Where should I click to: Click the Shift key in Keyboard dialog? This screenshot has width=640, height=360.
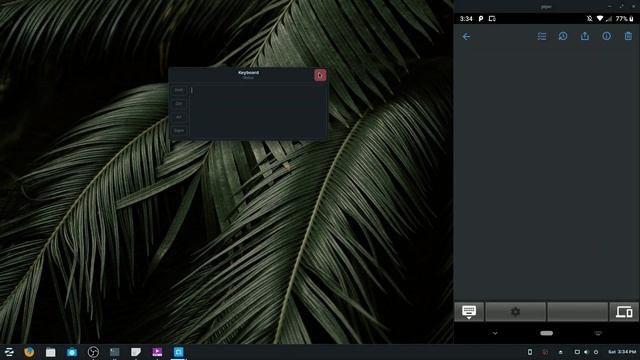click(x=179, y=90)
